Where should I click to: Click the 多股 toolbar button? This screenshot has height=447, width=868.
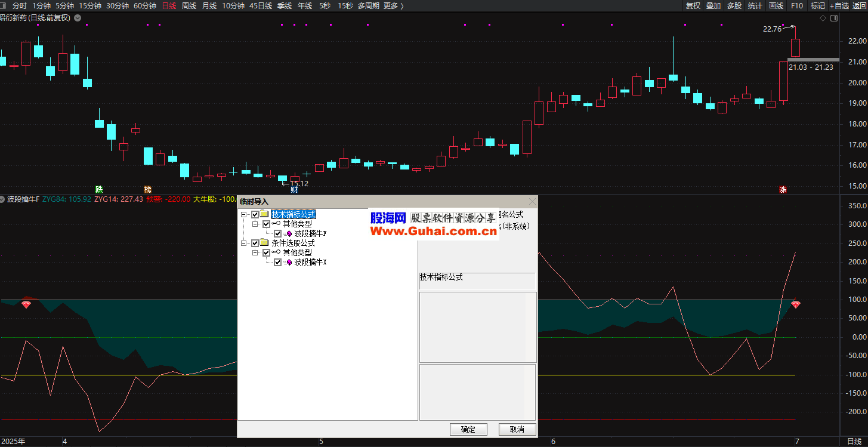734,5
